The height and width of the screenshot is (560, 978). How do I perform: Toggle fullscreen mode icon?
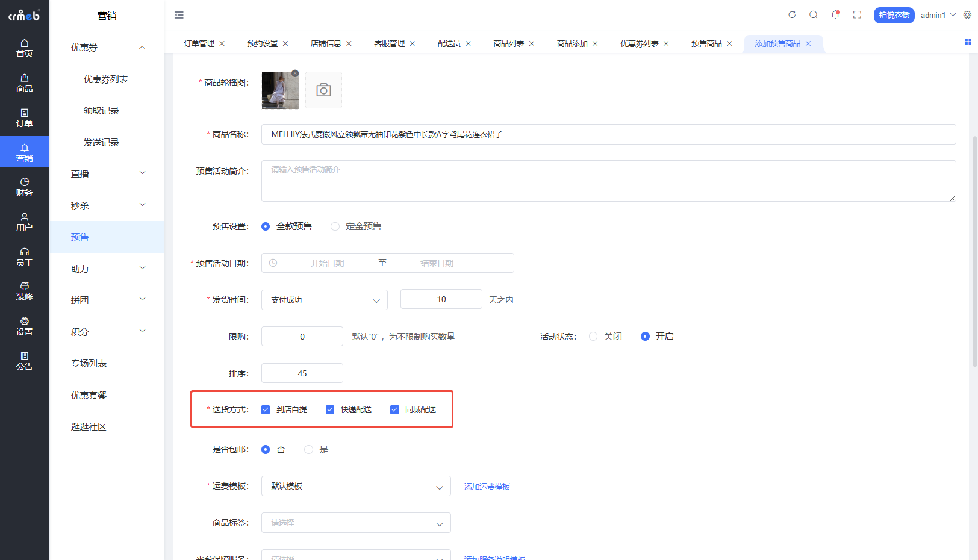(x=857, y=15)
